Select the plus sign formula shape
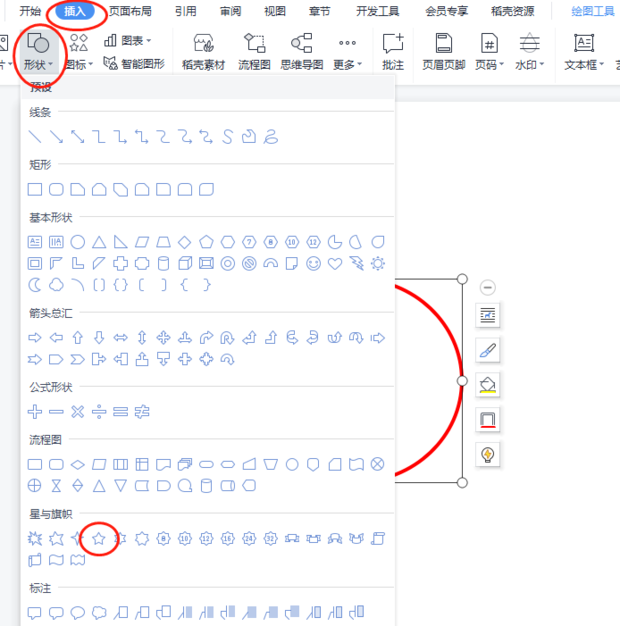620x626 pixels. pos(35,412)
